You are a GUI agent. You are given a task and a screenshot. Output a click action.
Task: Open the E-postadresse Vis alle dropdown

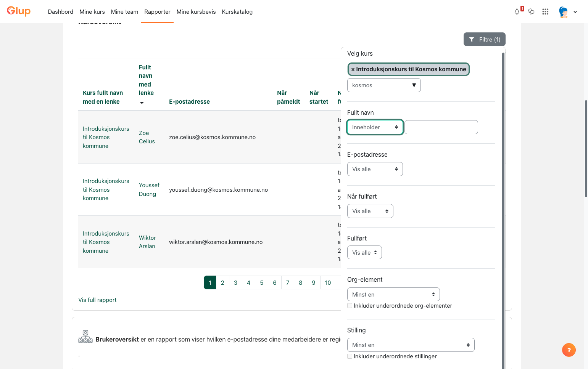pyautogui.click(x=375, y=169)
